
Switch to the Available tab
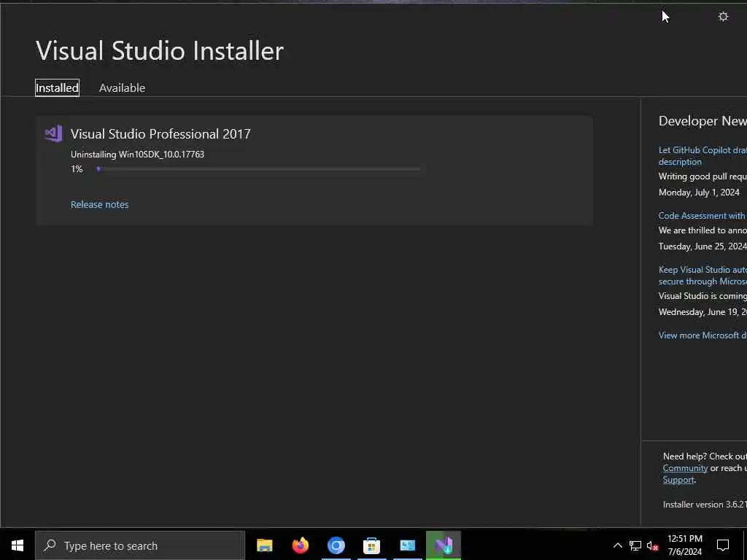point(122,87)
